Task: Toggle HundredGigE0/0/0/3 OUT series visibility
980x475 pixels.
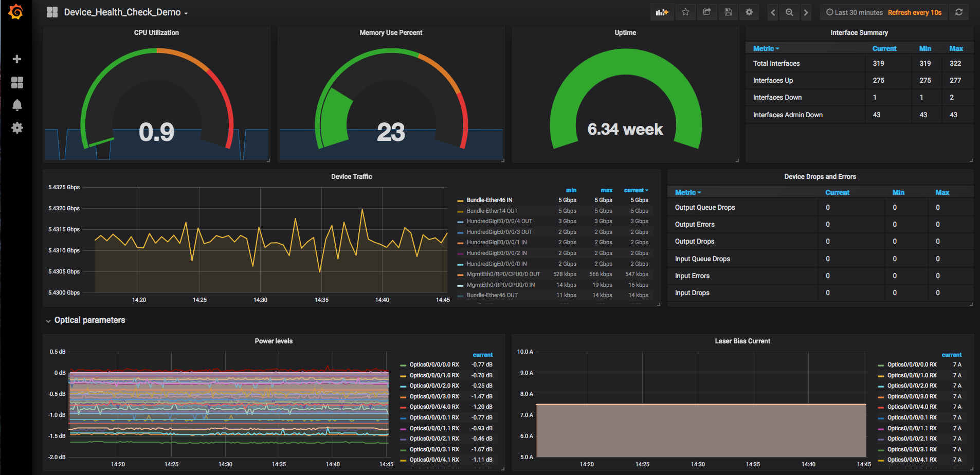Action: pos(499,232)
